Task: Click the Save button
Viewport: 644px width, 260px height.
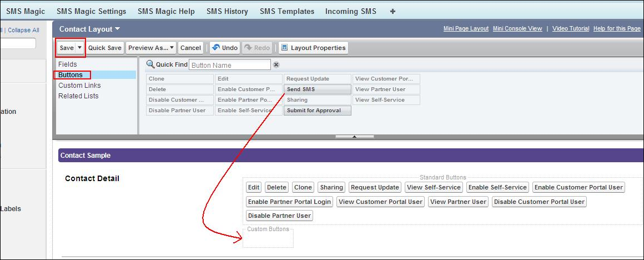Action: (x=67, y=48)
